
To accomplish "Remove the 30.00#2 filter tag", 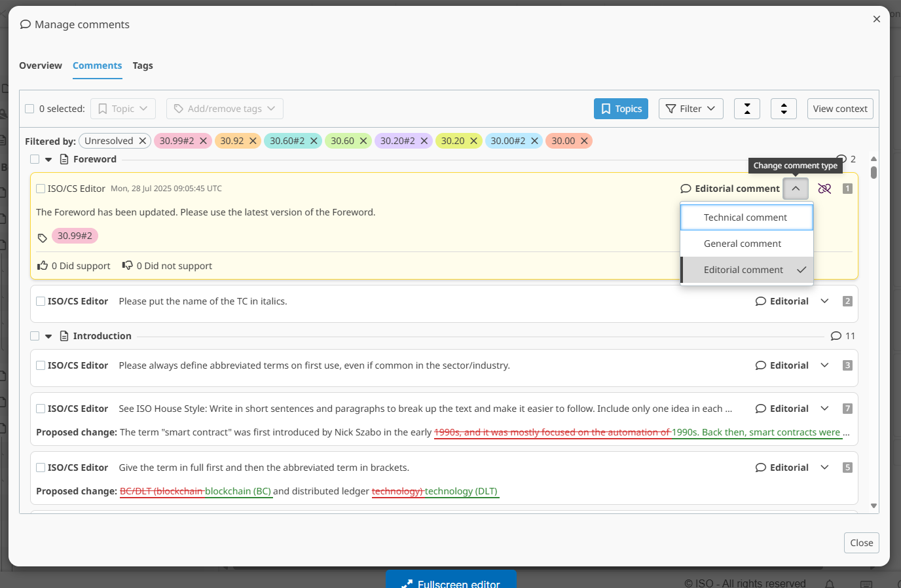I will click(x=534, y=141).
